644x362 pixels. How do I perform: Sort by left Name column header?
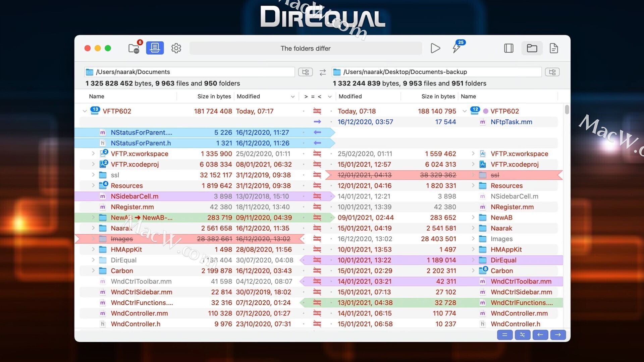pos(97,97)
